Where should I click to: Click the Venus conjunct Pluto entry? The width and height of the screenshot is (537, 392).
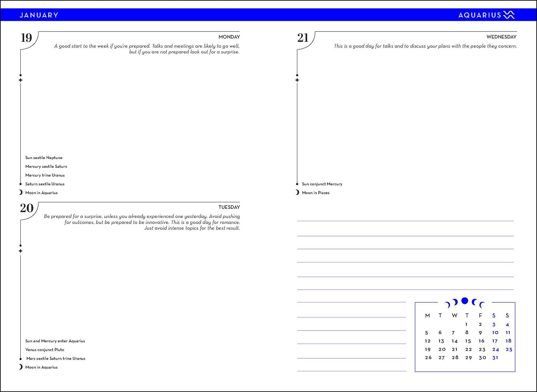click(45, 350)
